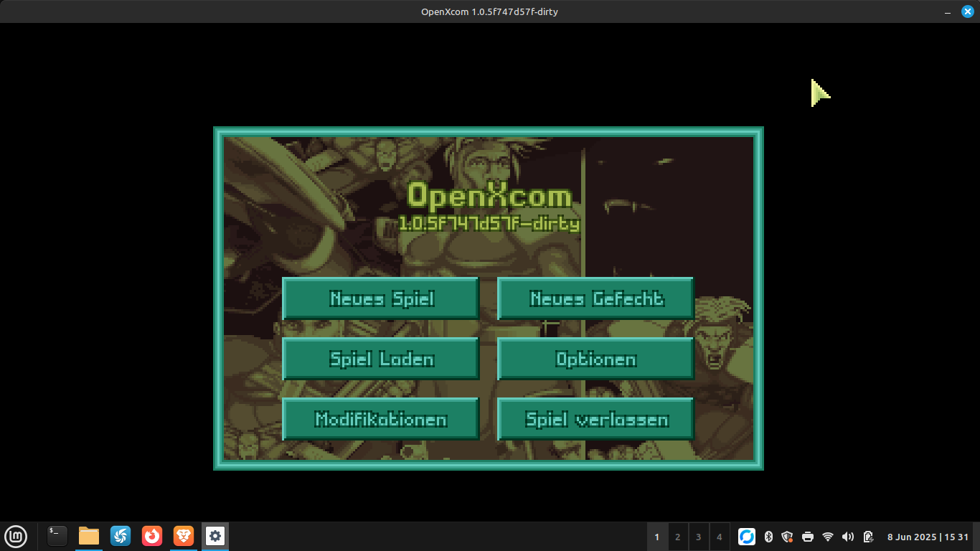Switch to workspace 4

click(x=720, y=537)
